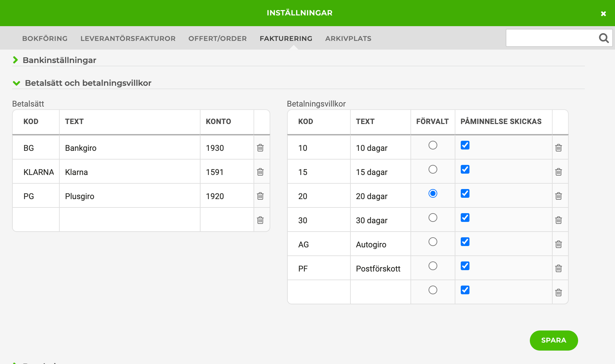This screenshot has width=615, height=364.
Task: Switch to Leverantörsfakturor tab
Action: 128,39
